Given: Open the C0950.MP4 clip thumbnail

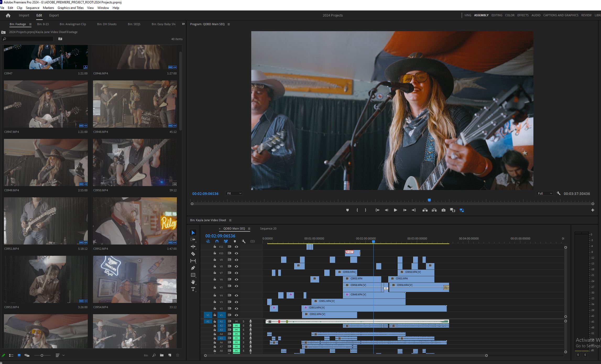Looking at the screenshot, I should point(135,162).
